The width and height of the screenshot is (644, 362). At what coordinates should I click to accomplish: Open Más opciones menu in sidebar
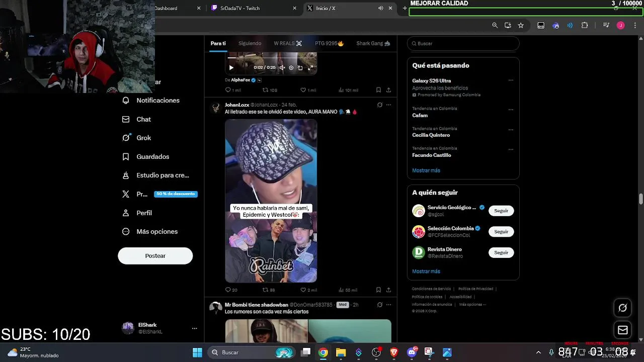pyautogui.click(x=150, y=232)
